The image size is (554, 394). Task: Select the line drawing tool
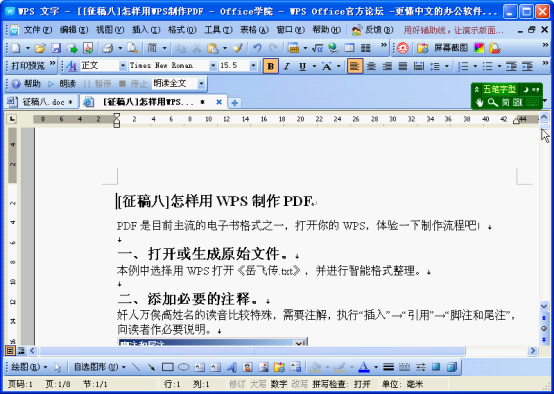pyautogui.click(x=136, y=367)
